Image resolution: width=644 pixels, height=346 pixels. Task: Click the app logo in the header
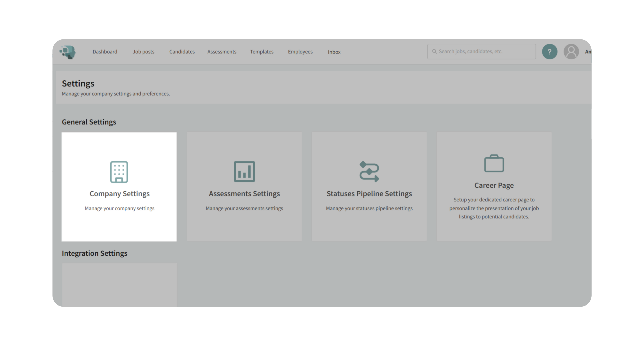coord(68,52)
